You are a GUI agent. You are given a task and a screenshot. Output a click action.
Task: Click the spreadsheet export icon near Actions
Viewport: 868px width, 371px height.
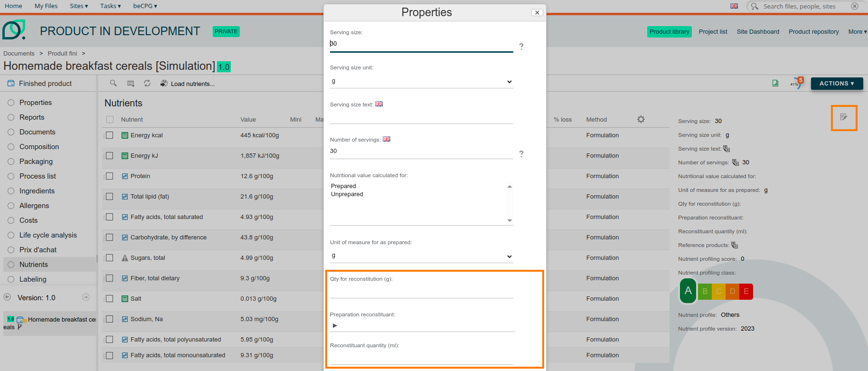click(x=775, y=83)
